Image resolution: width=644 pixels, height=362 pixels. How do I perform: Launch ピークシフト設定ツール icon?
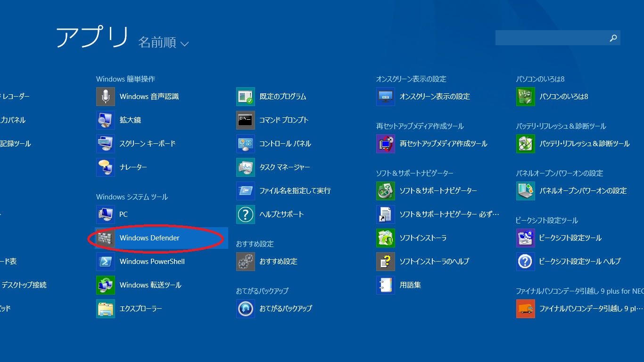coord(526,238)
